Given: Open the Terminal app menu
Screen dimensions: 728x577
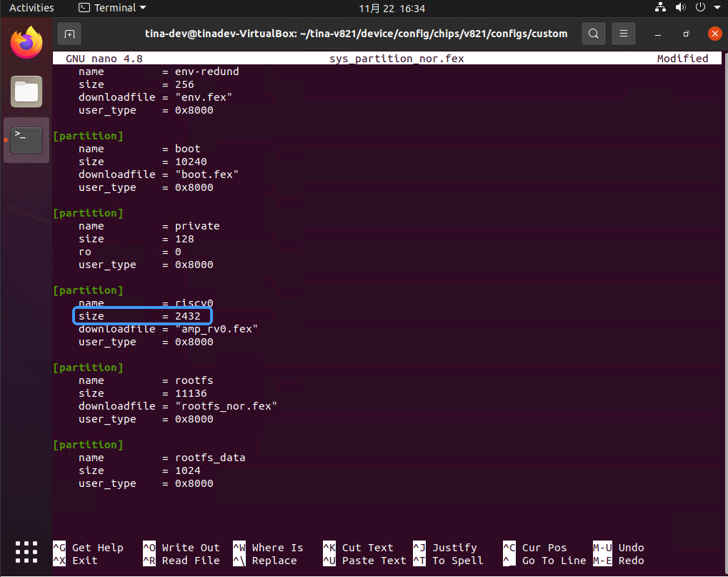Looking at the screenshot, I should (x=113, y=8).
